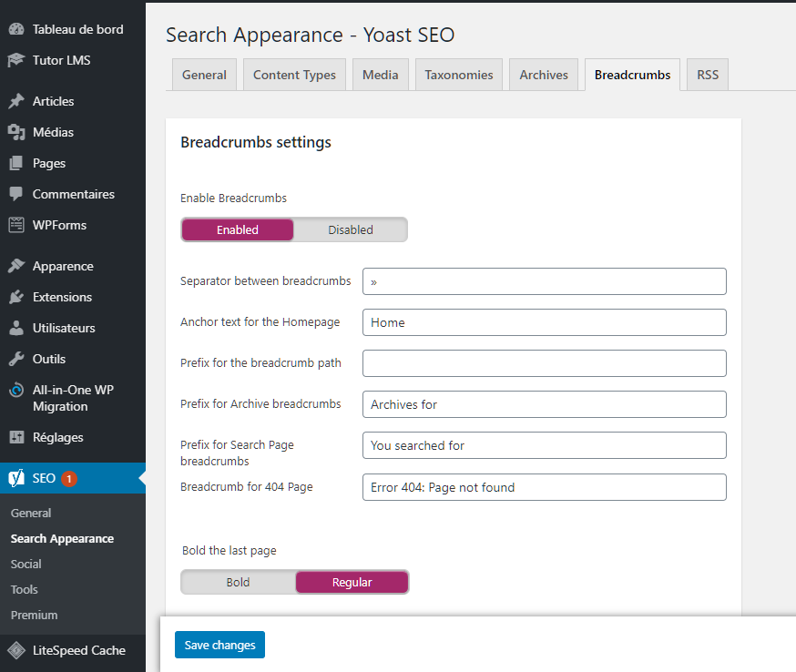The image size is (796, 672).
Task: Click the Save changes button
Action: pyautogui.click(x=219, y=644)
